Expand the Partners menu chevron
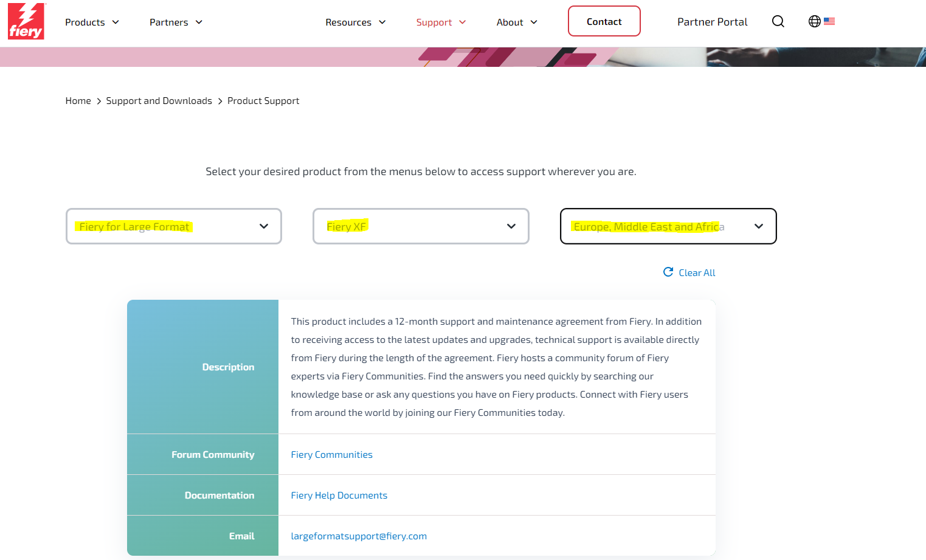The width and height of the screenshot is (926, 560). (x=199, y=22)
